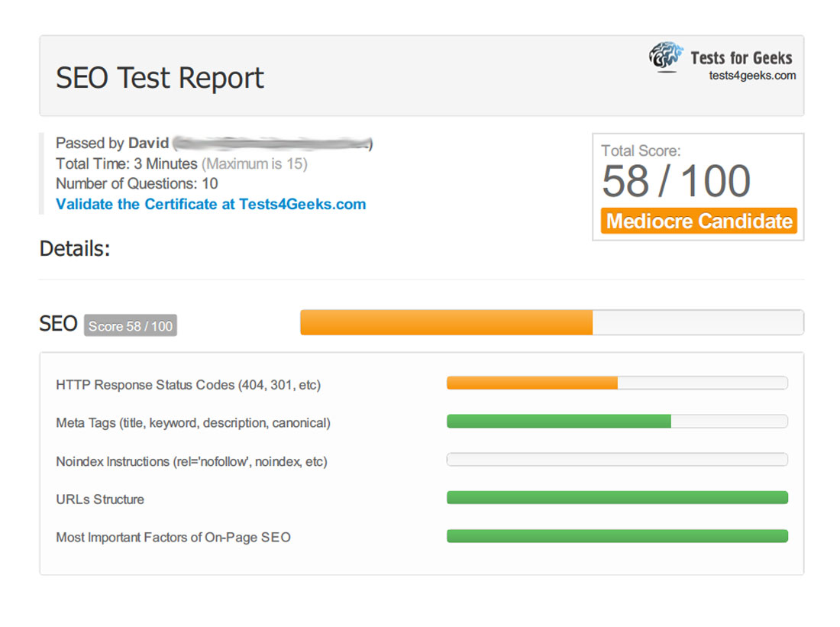This screenshot has width=840, height=627.
Task: Click the Noindex Instructions row label
Action: click(191, 461)
